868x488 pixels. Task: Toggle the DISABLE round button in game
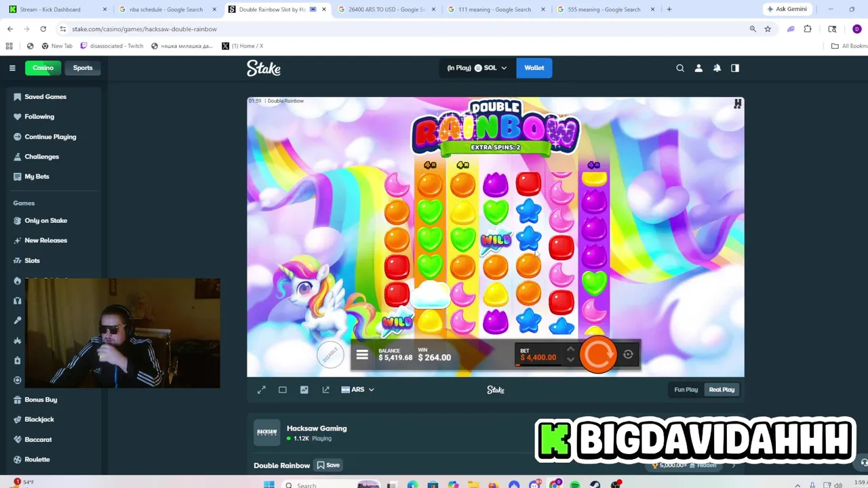click(x=330, y=354)
